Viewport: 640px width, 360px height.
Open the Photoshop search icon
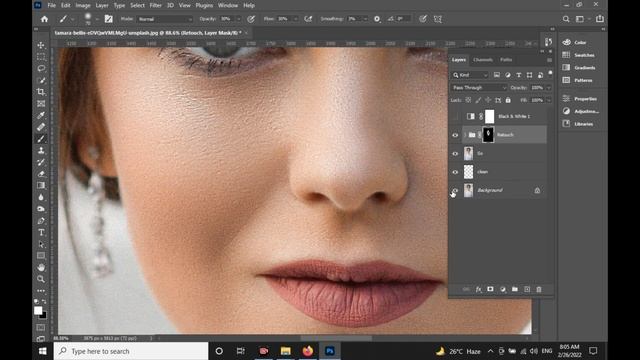(566, 19)
